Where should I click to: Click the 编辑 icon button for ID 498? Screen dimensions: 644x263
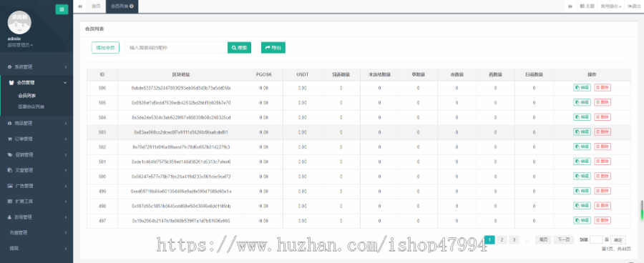582,206
